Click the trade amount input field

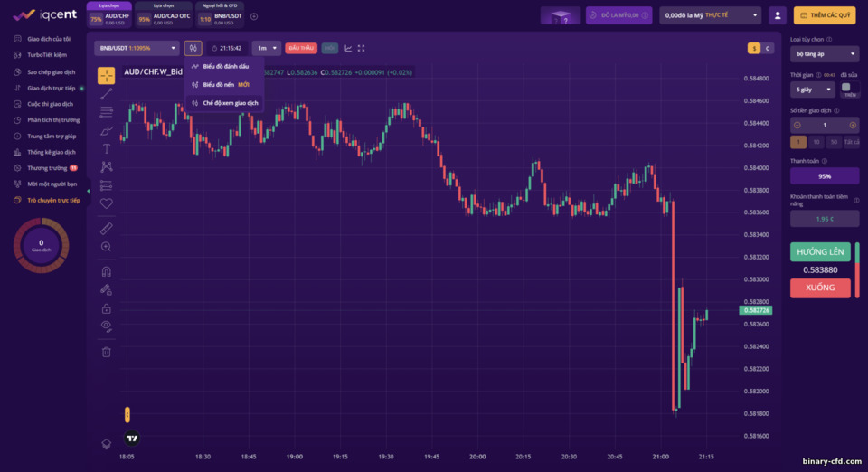coord(825,125)
